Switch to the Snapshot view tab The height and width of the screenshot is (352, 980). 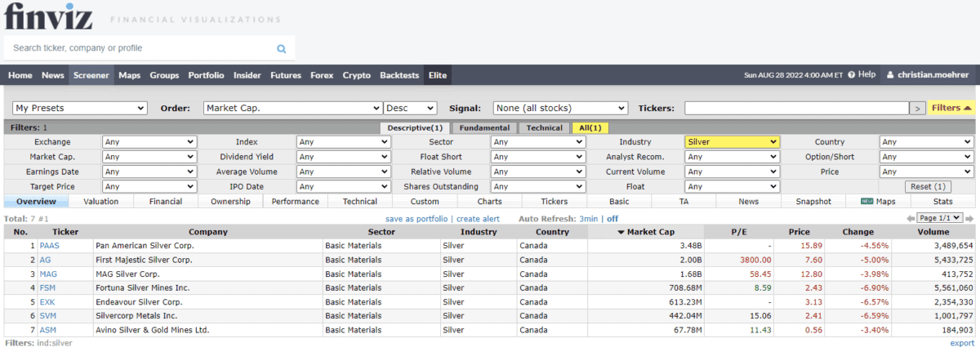coord(813,201)
